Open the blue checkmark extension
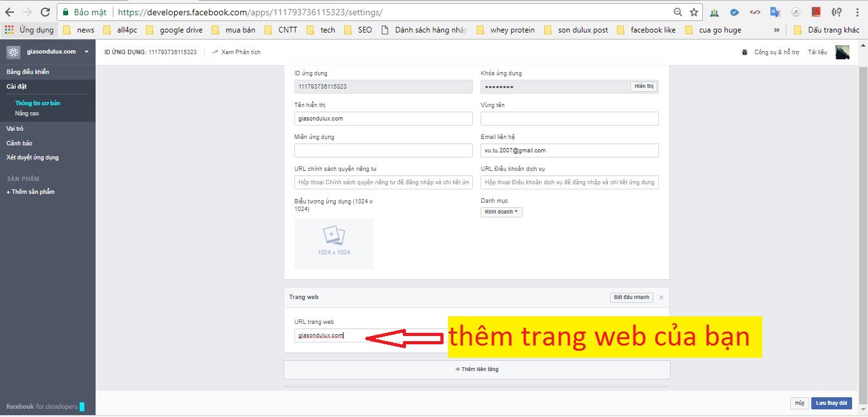This screenshot has height=417, width=868. 734,12
